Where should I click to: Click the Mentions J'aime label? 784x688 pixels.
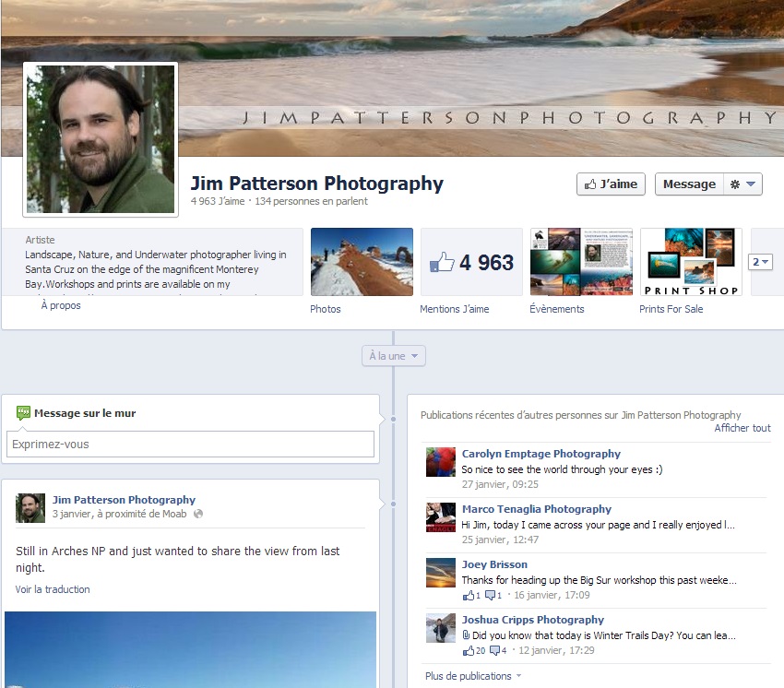coord(455,309)
